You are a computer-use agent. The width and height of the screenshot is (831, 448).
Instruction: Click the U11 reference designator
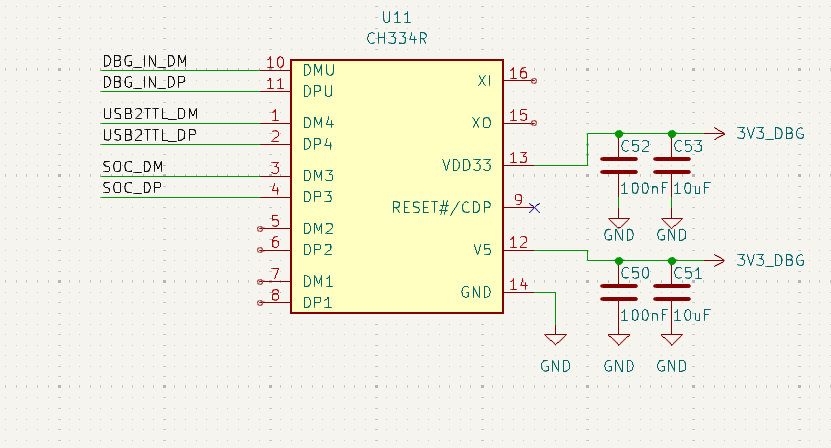pyautogui.click(x=396, y=19)
